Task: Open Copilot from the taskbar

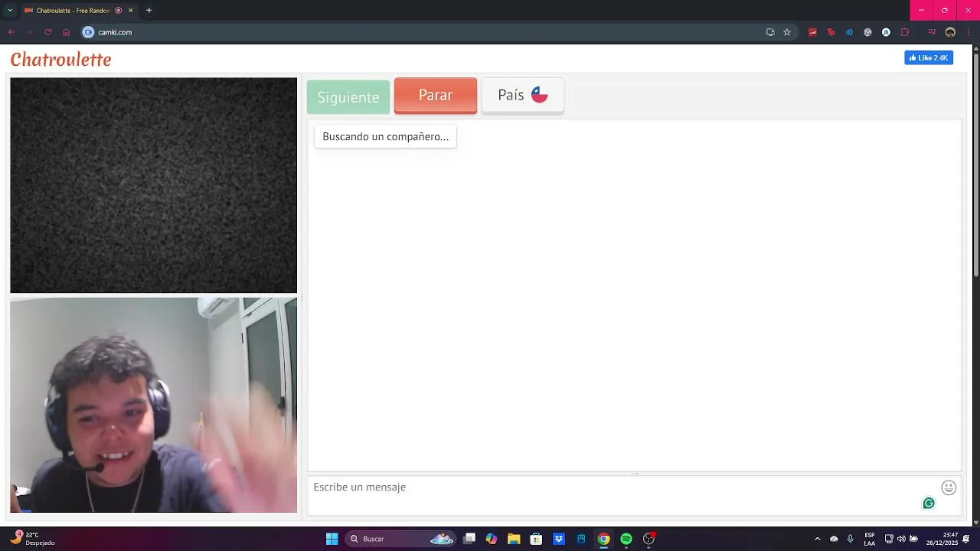Action: pos(492,539)
